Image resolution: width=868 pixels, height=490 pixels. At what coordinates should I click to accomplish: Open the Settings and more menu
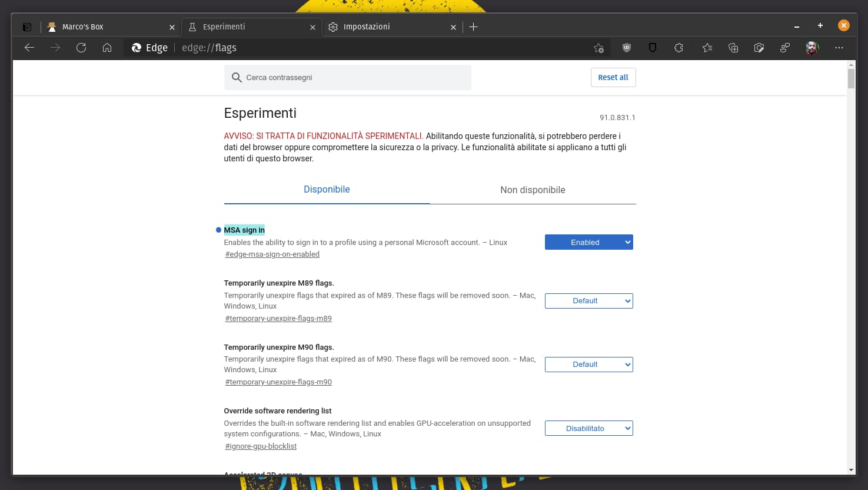pyautogui.click(x=839, y=48)
